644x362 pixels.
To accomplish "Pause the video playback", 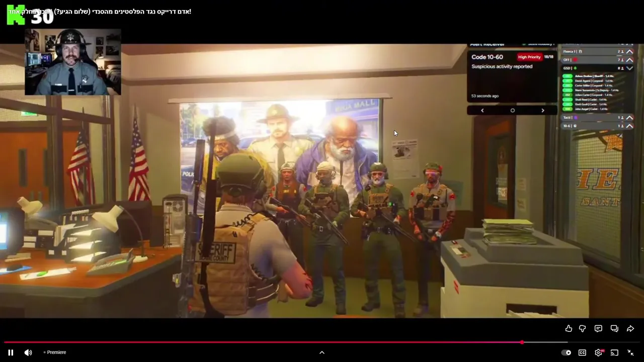I will click(x=11, y=352).
